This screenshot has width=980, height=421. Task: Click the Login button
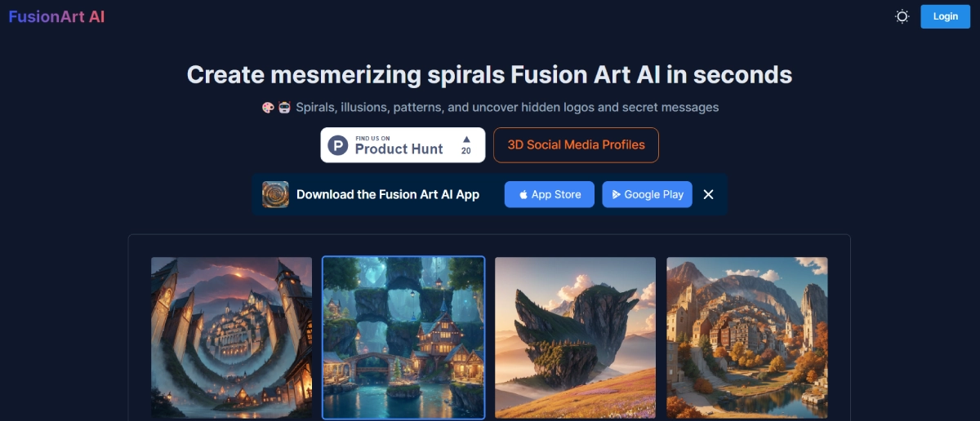pos(945,16)
